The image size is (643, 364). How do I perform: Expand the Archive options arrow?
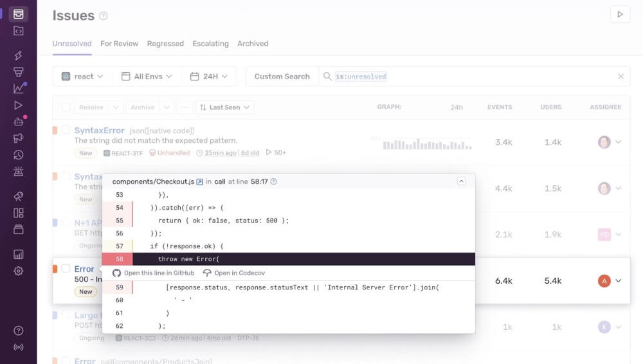coord(167,107)
